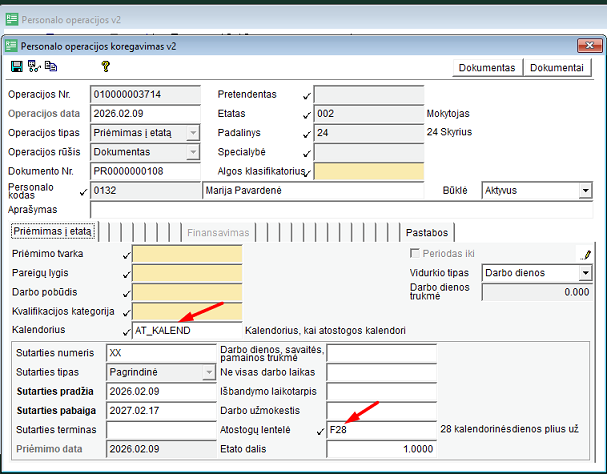This screenshot has height=474, width=607.
Task: Open the Operacijos tipas dropdown
Action: click(x=193, y=133)
